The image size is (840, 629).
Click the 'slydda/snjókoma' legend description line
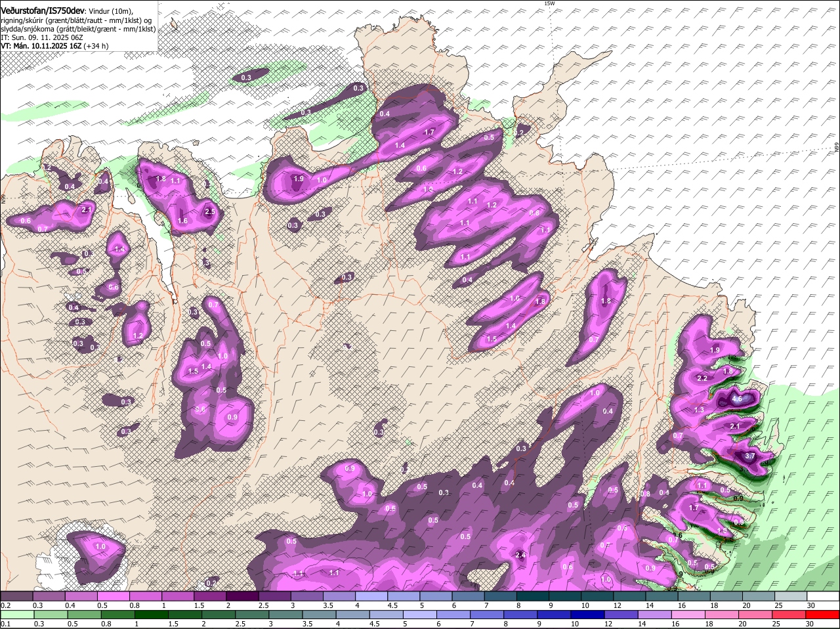click(x=78, y=29)
